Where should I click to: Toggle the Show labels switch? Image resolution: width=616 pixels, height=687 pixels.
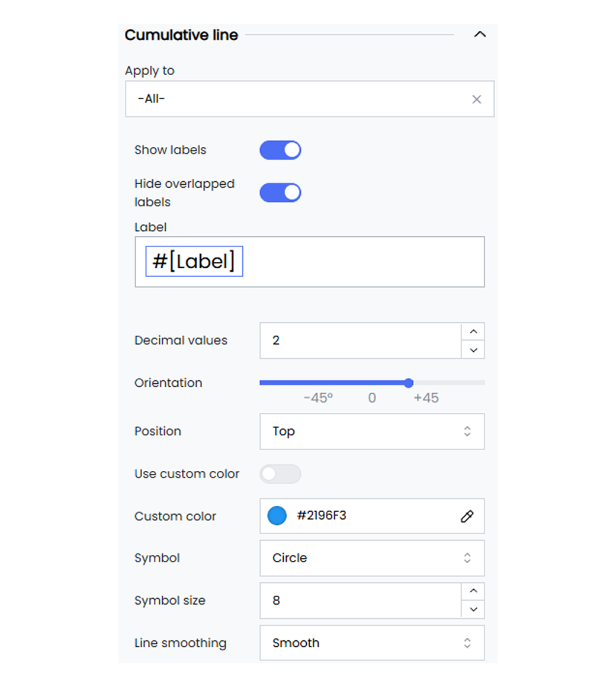pyautogui.click(x=280, y=150)
